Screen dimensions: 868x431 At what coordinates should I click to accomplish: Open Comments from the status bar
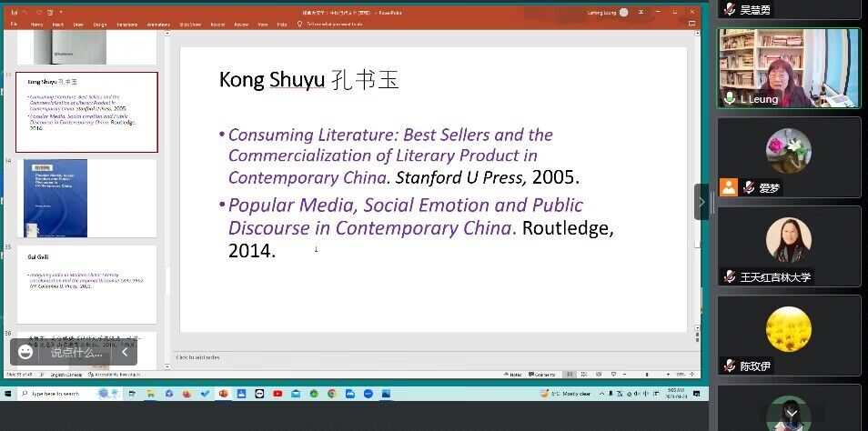[543, 375]
